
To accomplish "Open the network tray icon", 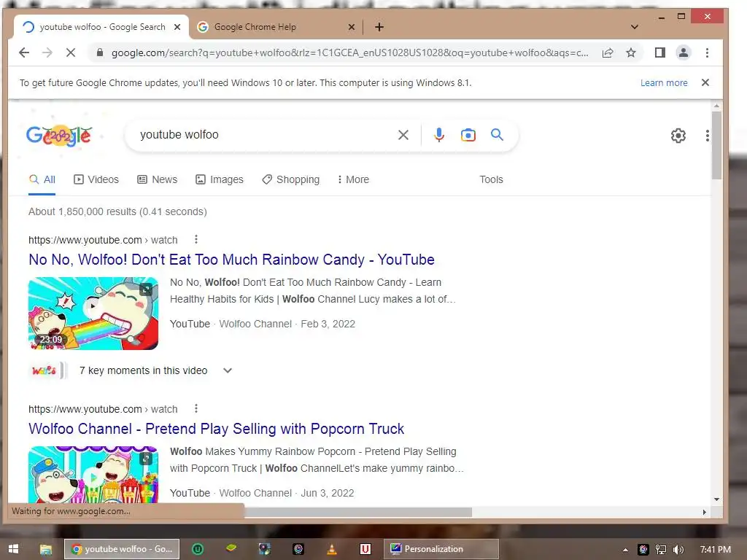I will [x=661, y=550].
